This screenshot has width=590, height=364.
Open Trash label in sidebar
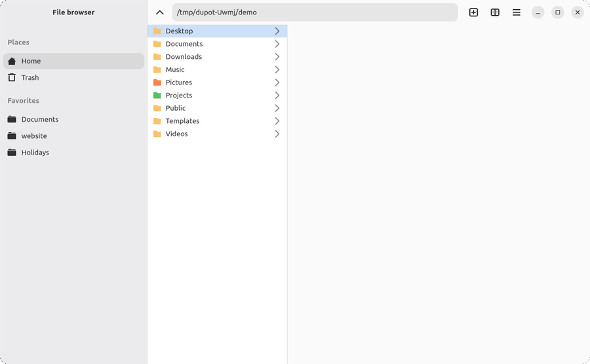30,77
